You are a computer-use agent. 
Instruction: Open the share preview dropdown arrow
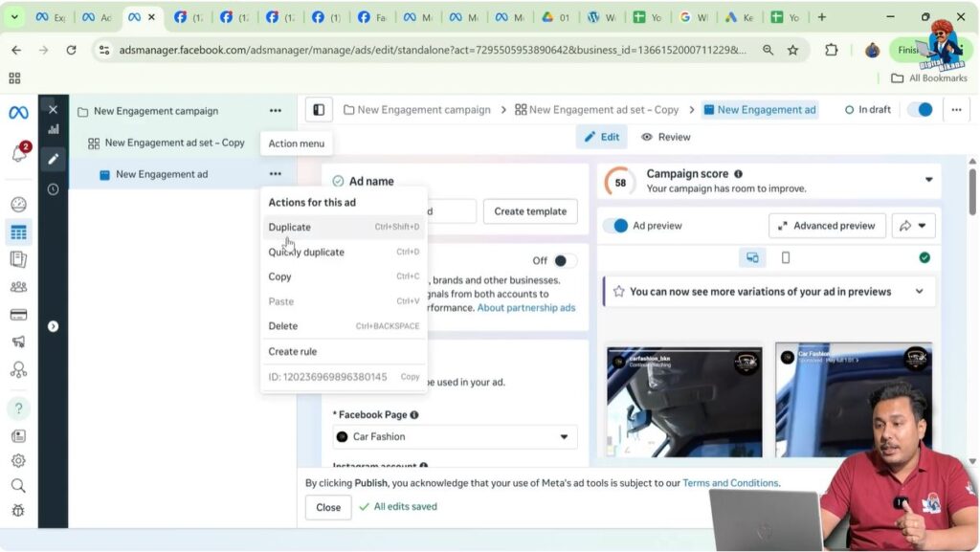pos(922,226)
